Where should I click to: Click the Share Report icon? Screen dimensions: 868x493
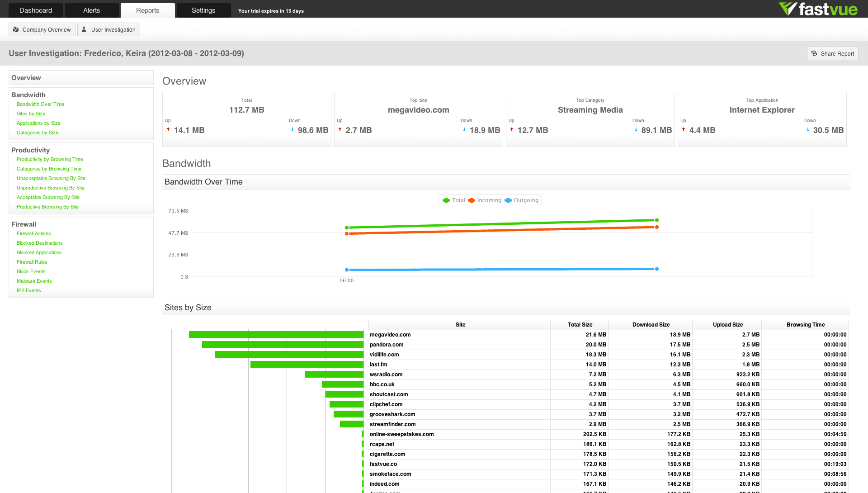[x=814, y=53]
